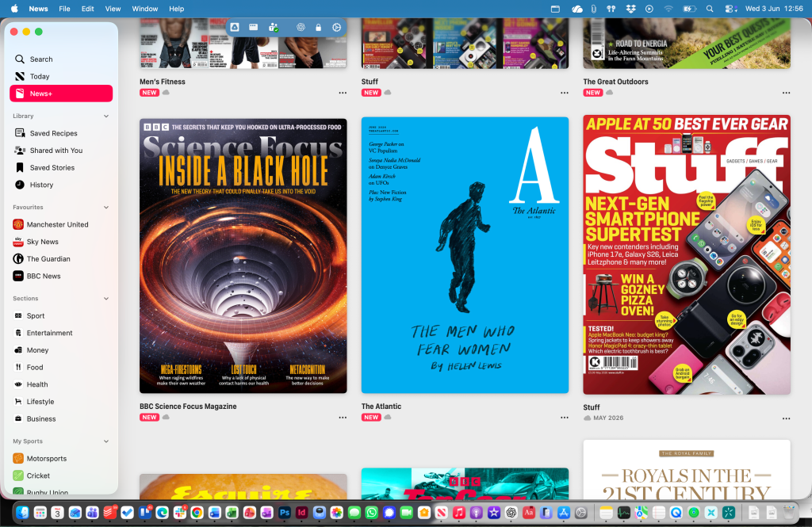Open Photoshop from the Dock
812x527 pixels.
coord(285,513)
